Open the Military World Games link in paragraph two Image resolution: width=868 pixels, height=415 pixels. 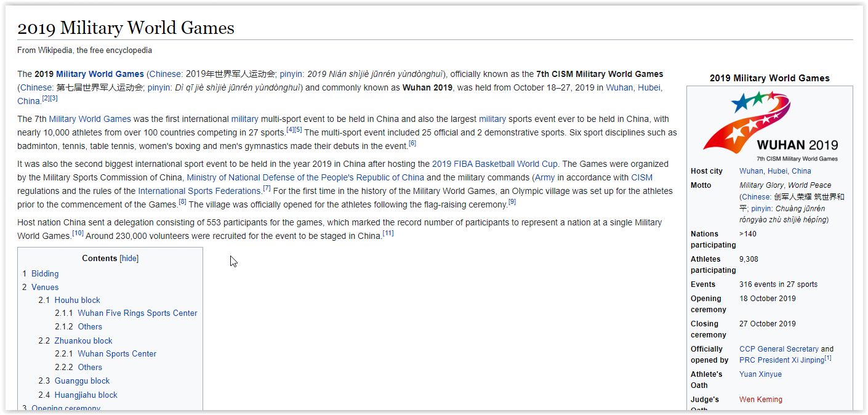tap(90, 119)
